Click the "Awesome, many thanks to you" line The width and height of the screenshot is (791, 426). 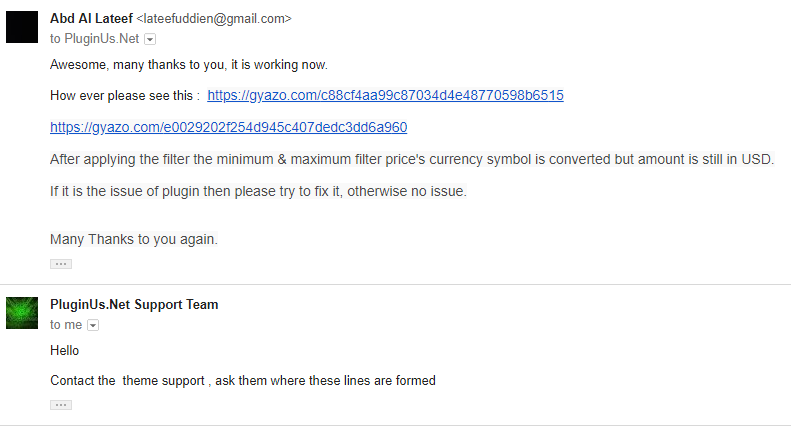pyautogui.click(x=188, y=65)
